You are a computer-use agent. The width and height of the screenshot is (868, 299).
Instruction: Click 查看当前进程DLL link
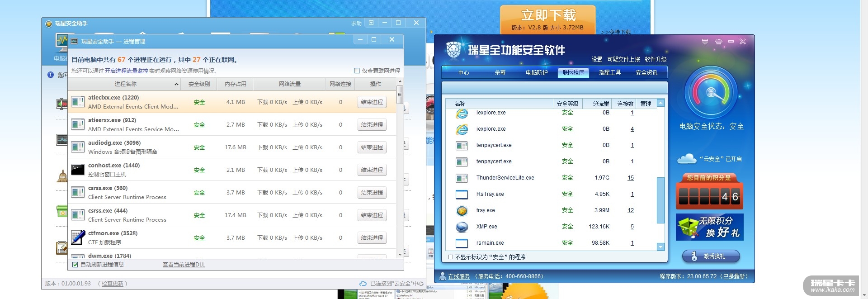point(184,265)
